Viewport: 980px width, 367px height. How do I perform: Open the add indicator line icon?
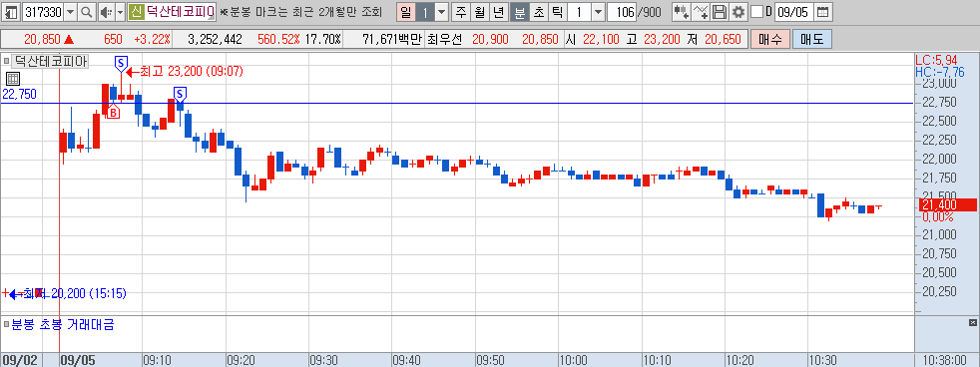pos(702,12)
